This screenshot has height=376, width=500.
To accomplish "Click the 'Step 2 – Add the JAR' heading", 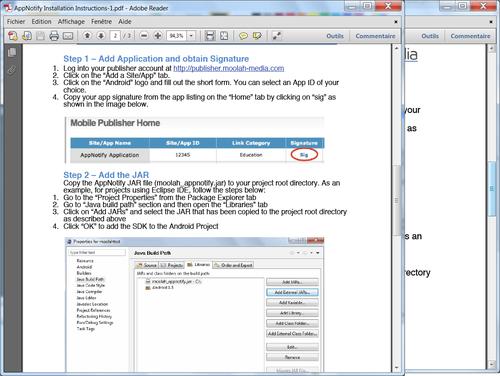I will (x=106, y=175).
